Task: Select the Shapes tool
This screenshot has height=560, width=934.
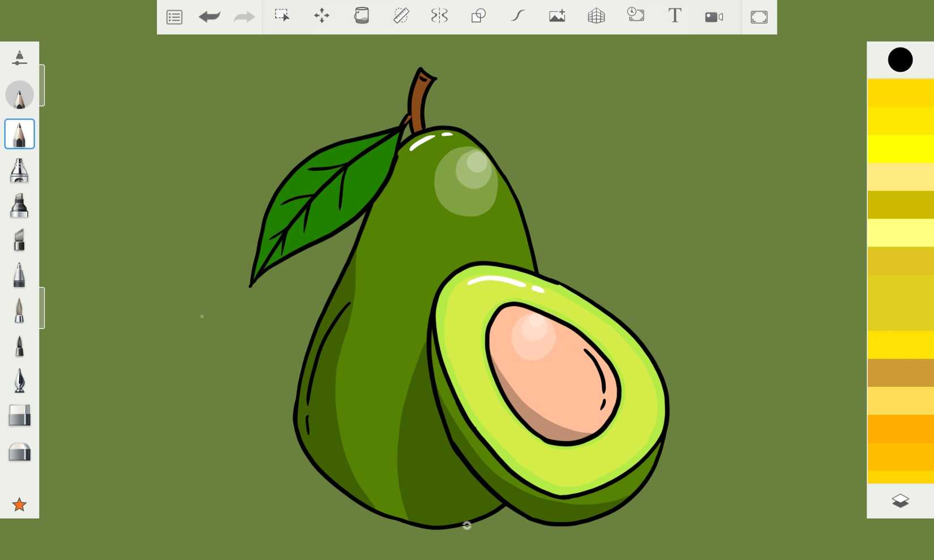Action: pos(478,16)
